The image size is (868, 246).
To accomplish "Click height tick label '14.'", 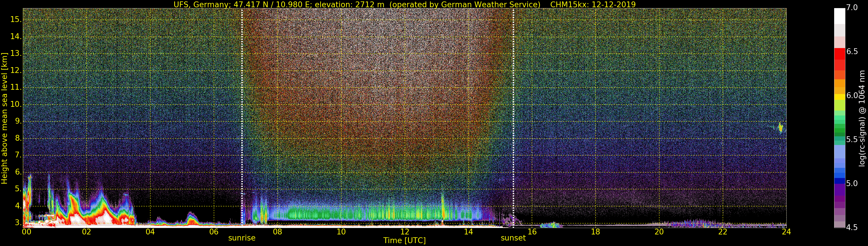I will [x=16, y=36].
